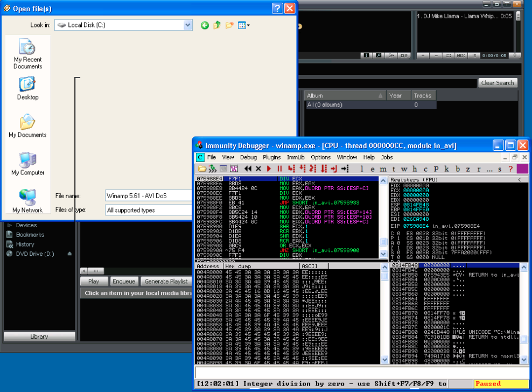The image size is (532, 392).
Task: Click the Trace over icon in debugger toolbar
Action: pyautogui.click(x=324, y=169)
